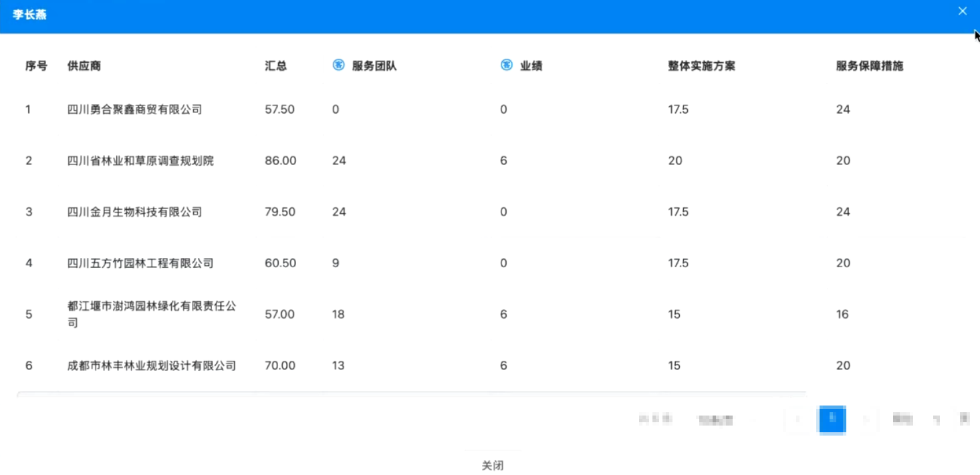Click the 序号 column header

tap(36, 66)
